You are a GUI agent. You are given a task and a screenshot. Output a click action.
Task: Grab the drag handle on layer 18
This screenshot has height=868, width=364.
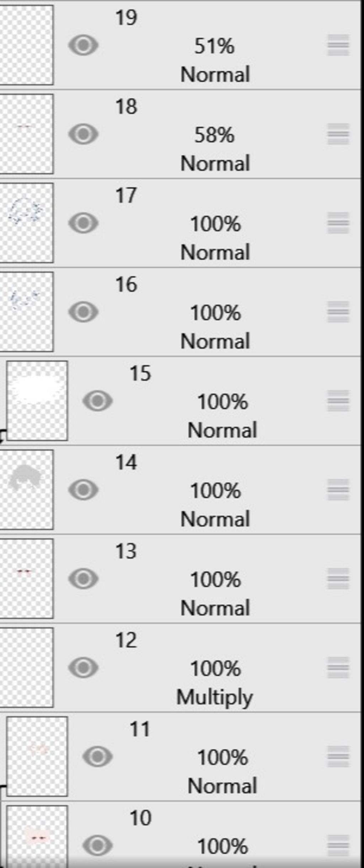[338, 134]
